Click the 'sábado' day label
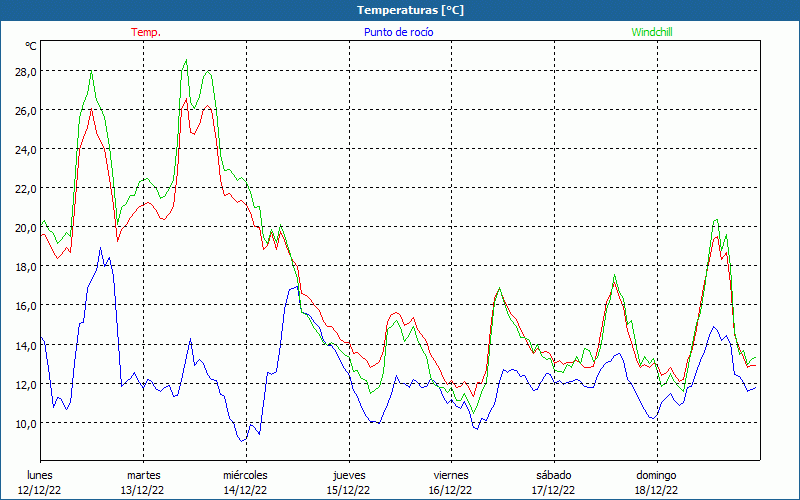This screenshot has height=500, width=800. 554,475
